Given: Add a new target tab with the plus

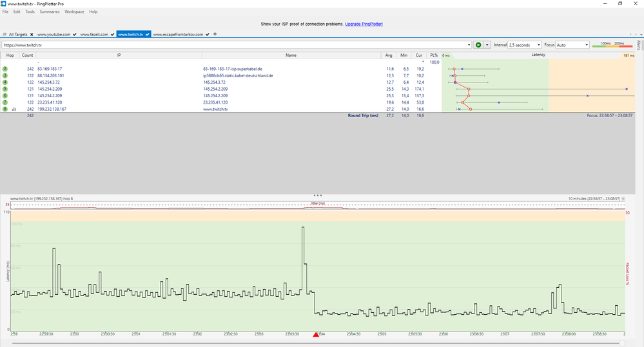Looking at the screenshot, I should [215, 34].
